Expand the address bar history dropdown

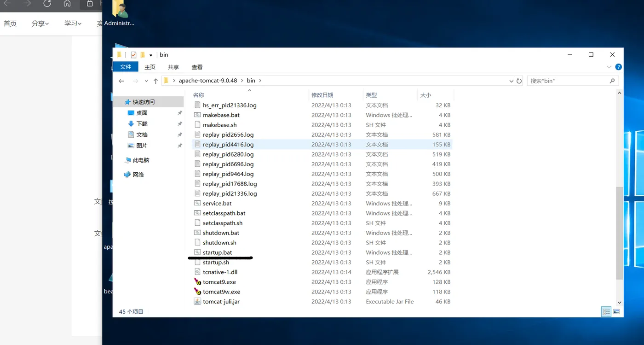pos(511,81)
